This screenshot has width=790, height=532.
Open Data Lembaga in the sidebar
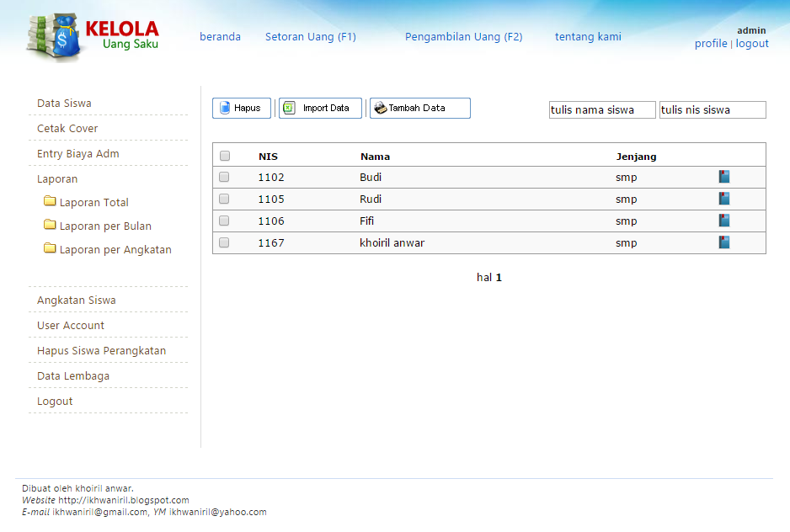(x=73, y=375)
